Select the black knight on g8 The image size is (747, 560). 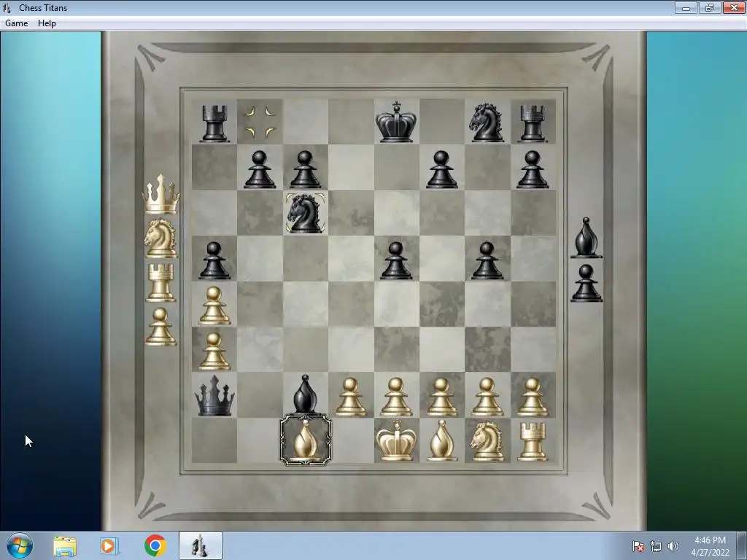click(487, 122)
